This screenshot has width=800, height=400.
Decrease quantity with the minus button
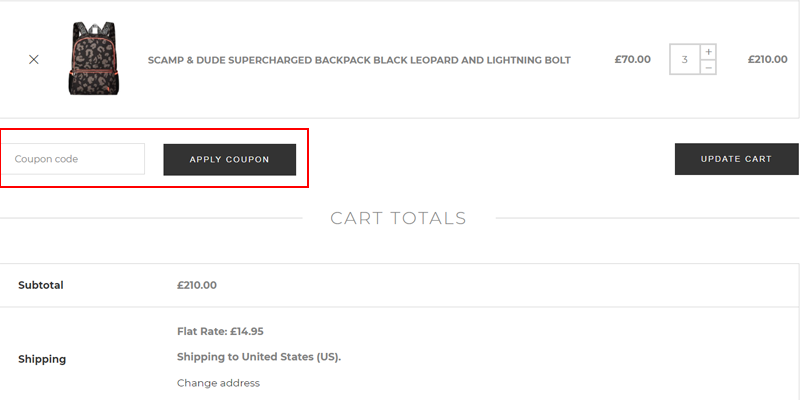[x=708, y=67]
